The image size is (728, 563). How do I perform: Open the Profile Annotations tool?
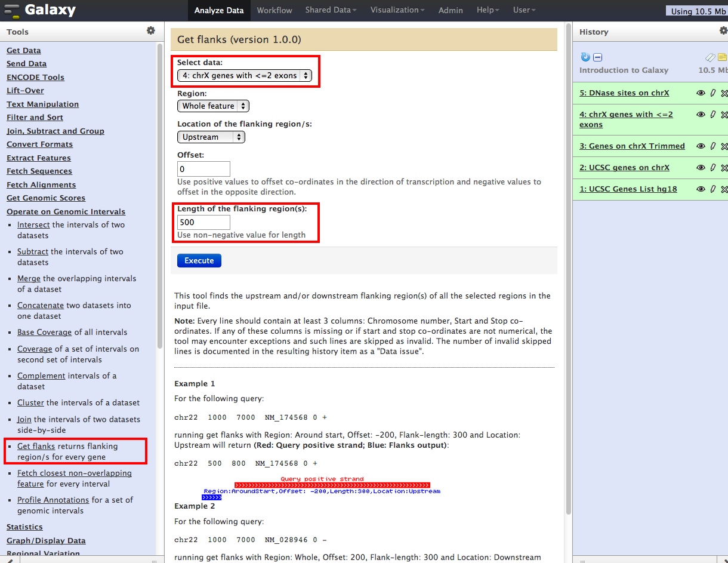pyautogui.click(x=53, y=500)
